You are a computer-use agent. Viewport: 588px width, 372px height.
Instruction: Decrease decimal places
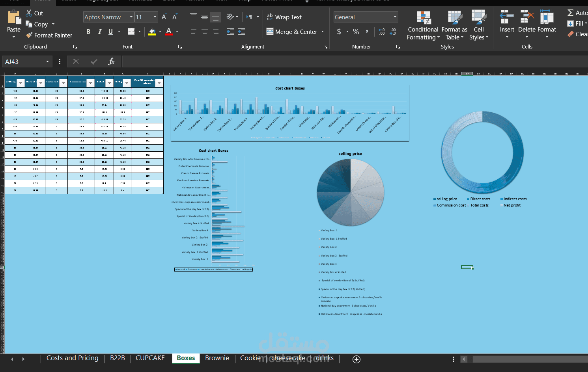coord(393,32)
